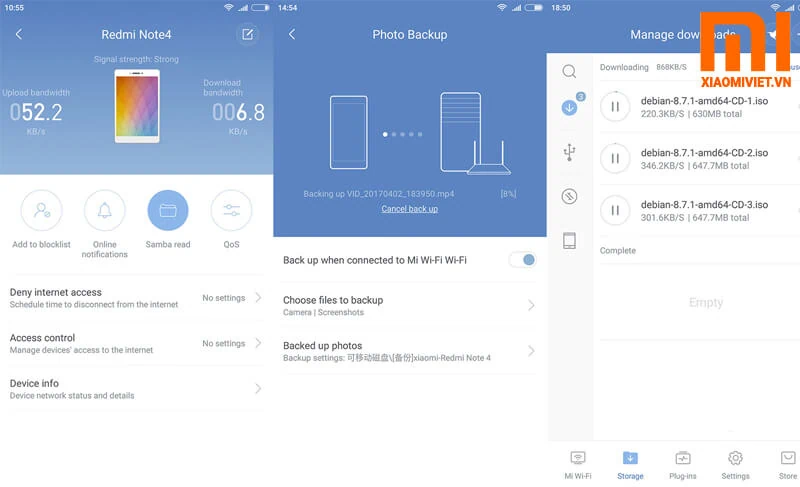800x487 pixels.
Task: Toggle the Samba read folder icon
Action: click(x=168, y=210)
